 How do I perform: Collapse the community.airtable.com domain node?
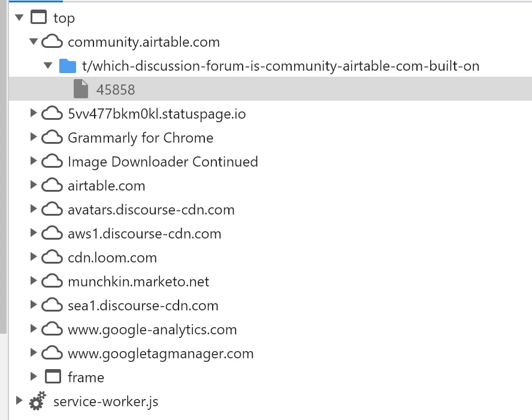point(34,41)
